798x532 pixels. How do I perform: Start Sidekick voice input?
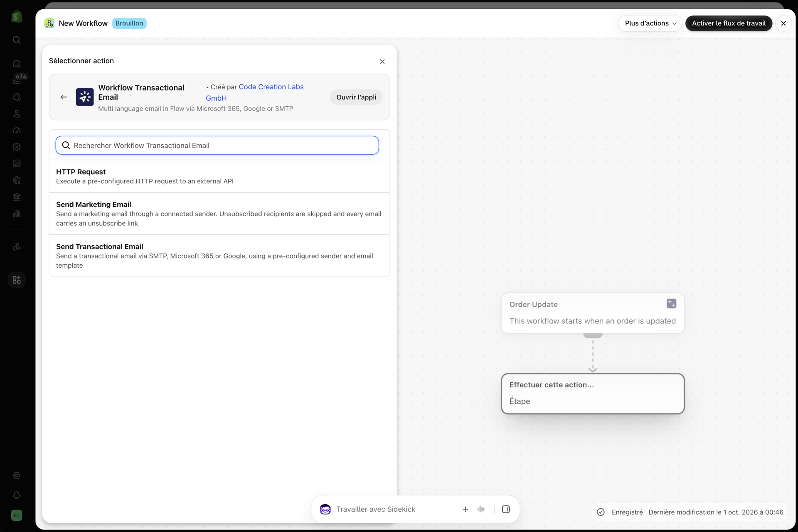click(x=481, y=509)
